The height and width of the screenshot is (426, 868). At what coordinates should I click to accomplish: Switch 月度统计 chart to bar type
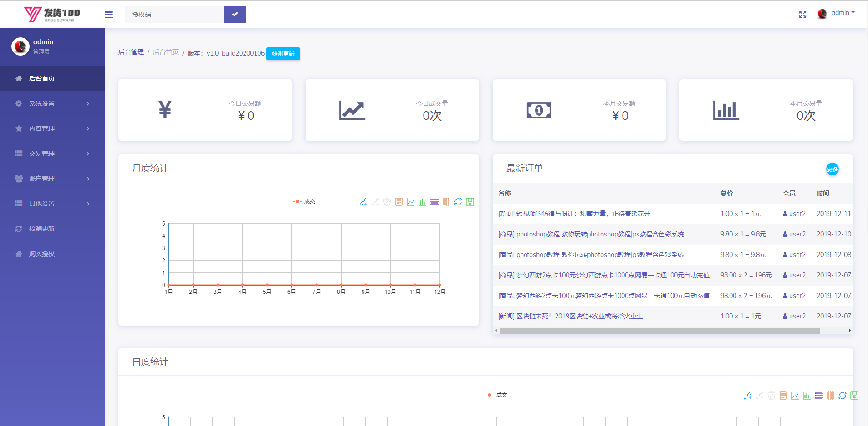click(x=423, y=202)
